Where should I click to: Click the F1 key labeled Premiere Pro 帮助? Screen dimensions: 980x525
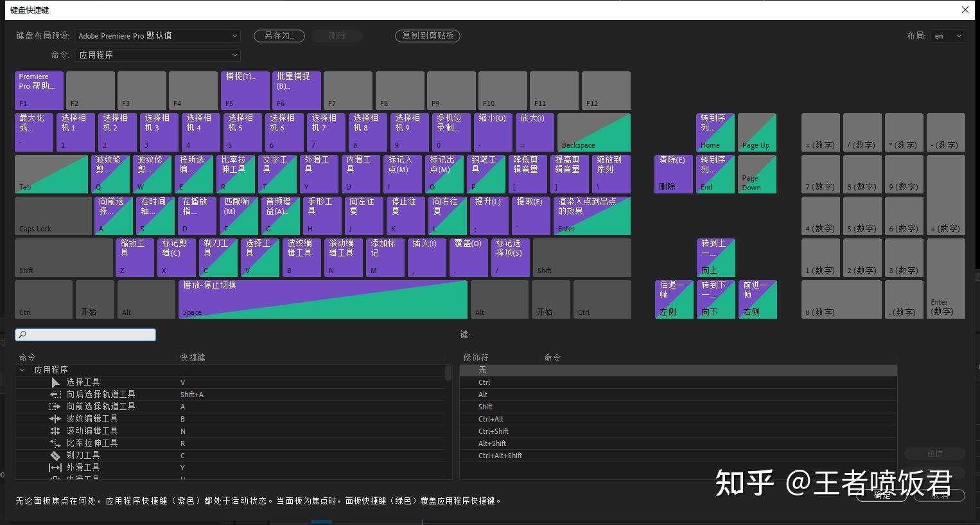[39, 91]
